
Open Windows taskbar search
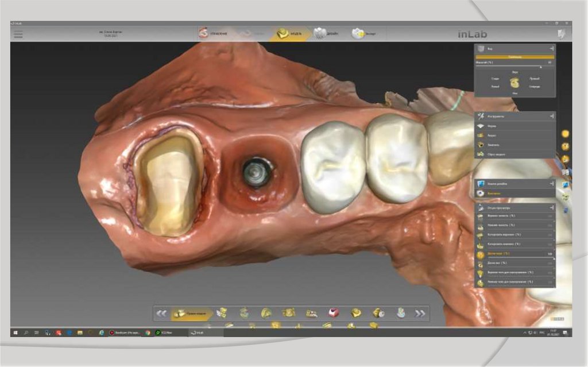pos(26,333)
